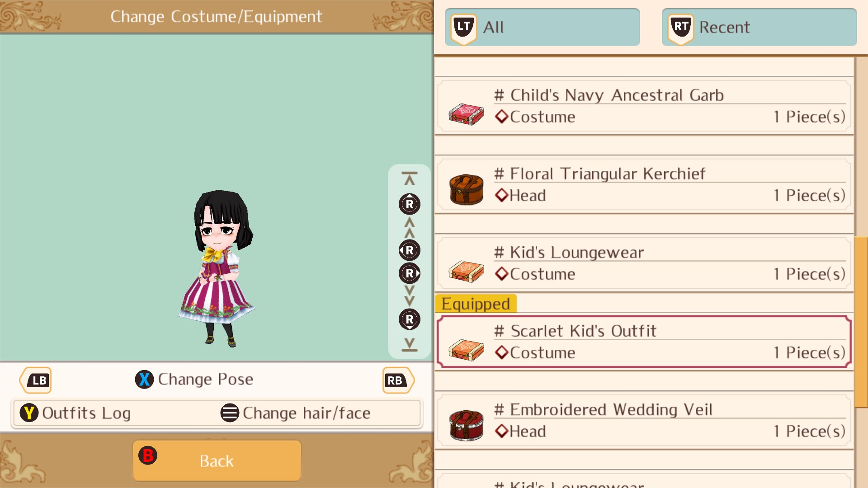Click the yellow Y Outfits Log icon

click(x=29, y=413)
